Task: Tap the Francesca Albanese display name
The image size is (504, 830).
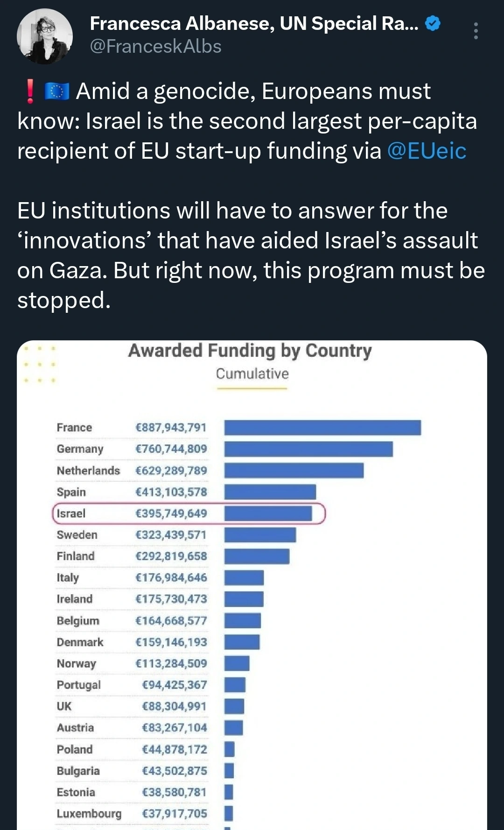Action: 254,23
